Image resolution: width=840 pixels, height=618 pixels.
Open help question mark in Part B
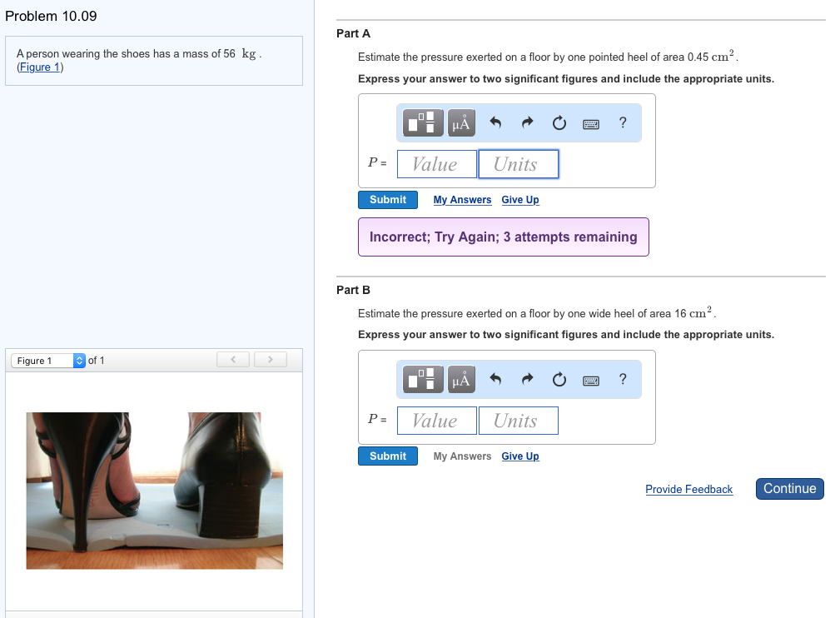pos(623,380)
